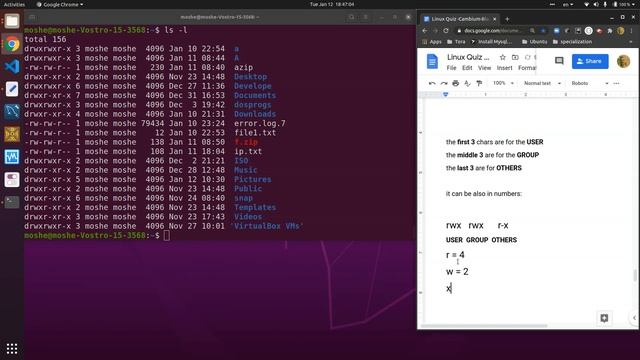640x360 pixels.
Task: Open Google Chrome app menu in top bar
Action: click(x=60, y=4)
